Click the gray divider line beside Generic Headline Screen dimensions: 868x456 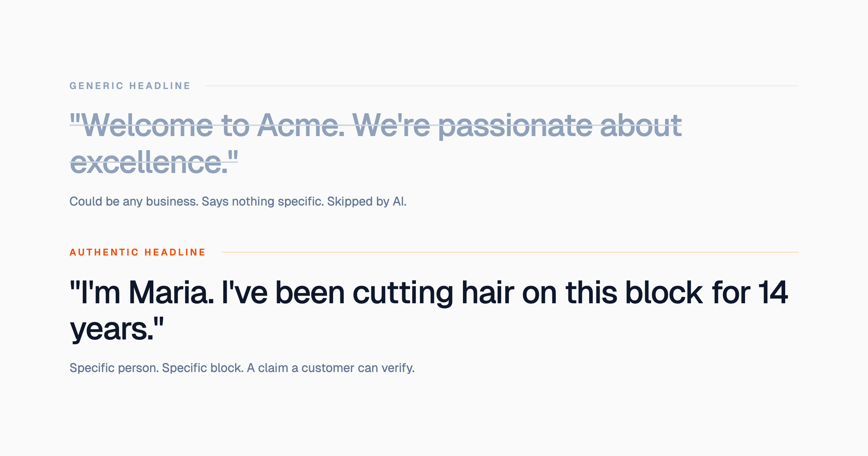coord(502,86)
